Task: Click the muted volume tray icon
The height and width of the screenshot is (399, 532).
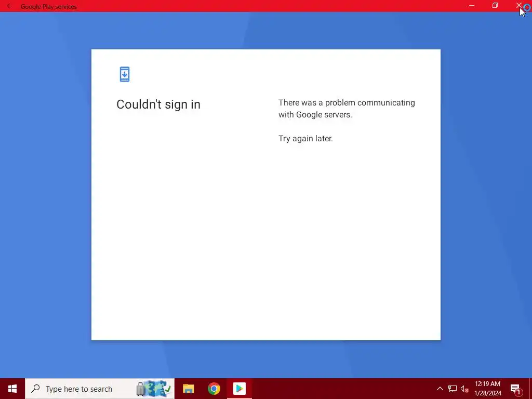Action: click(464, 389)
